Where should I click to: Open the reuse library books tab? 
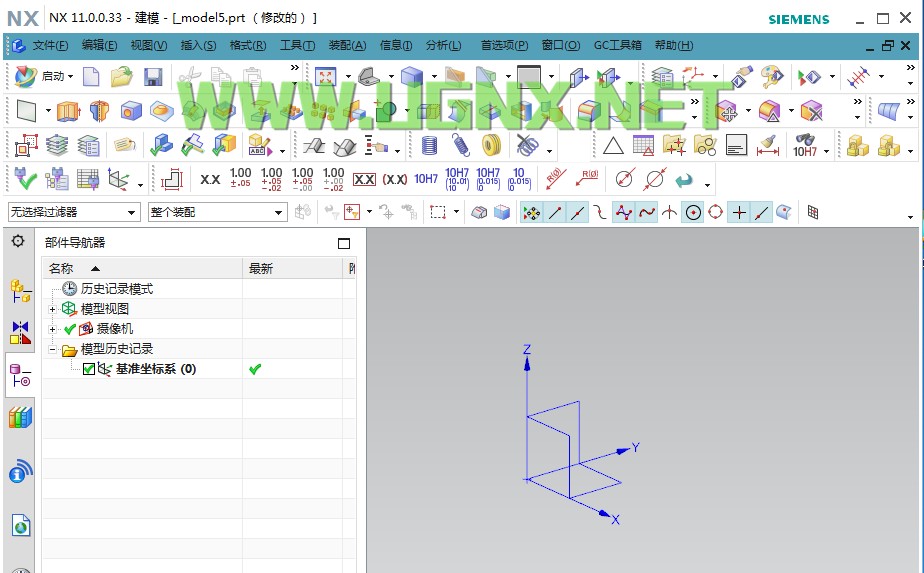tap(20, 417)
